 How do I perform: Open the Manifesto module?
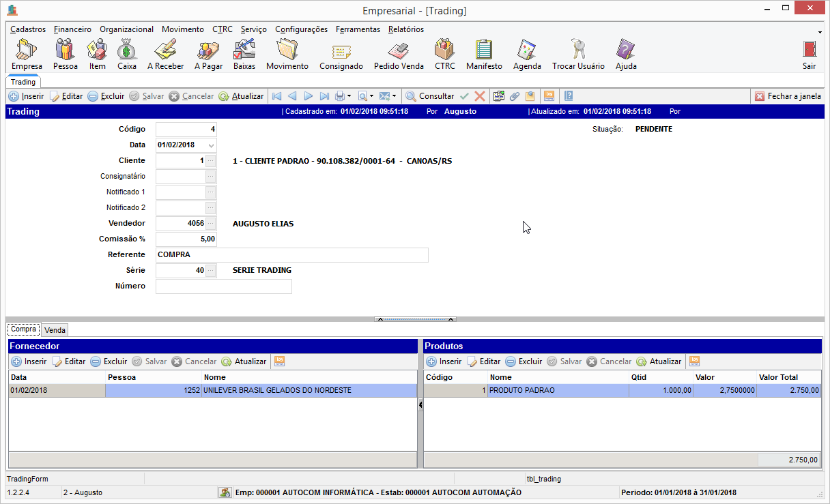pos(484,55)
